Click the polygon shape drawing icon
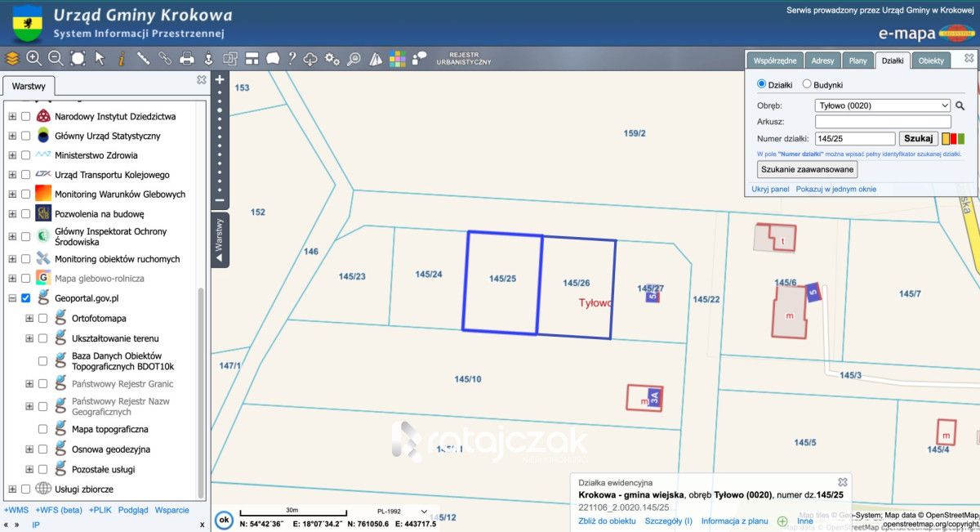980x532 pixels. pos(273,58)
